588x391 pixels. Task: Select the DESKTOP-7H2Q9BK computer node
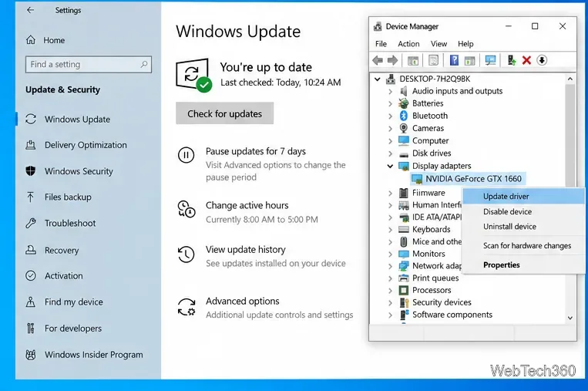tap(428, 79)
